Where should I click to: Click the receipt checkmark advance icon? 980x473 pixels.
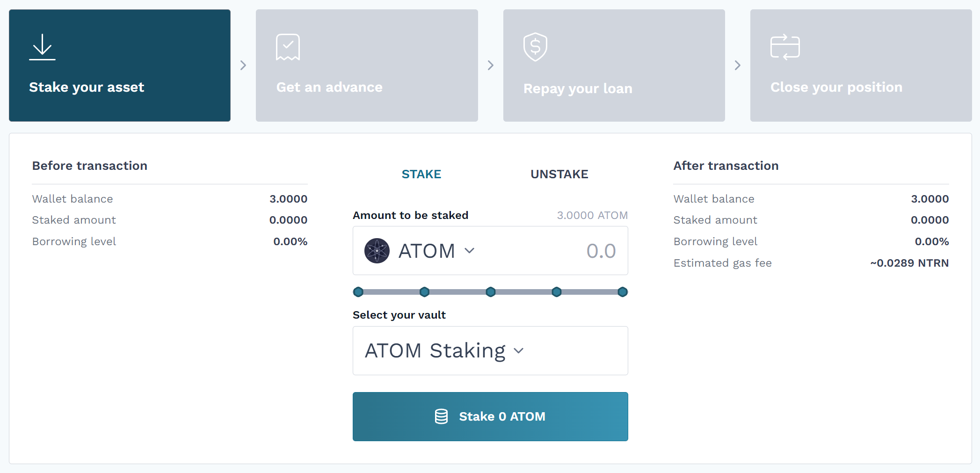click(288, 47)
